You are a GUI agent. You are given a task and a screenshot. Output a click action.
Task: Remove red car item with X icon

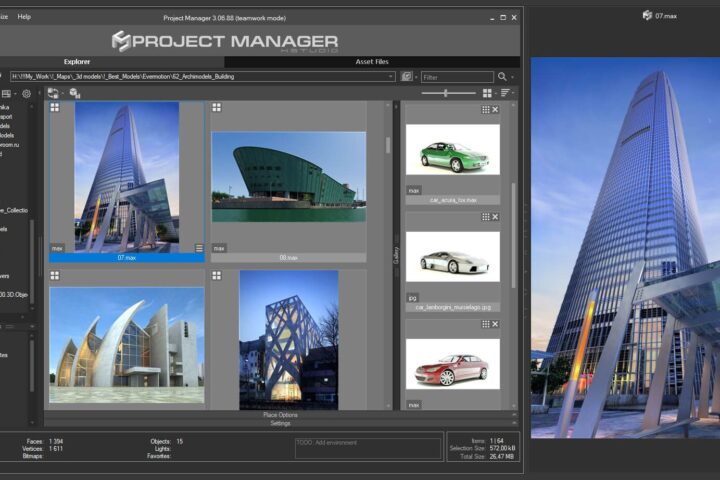495,324
